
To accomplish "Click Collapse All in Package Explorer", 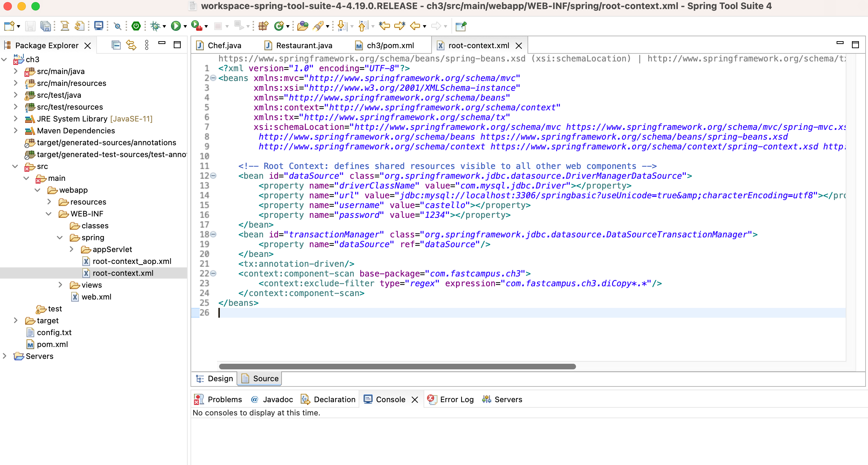I will point(116,45).
